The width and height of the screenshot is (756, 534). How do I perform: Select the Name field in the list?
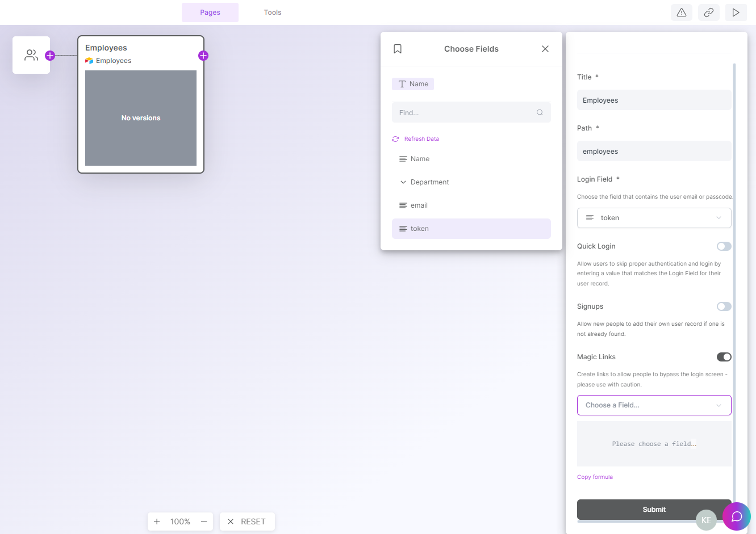pyautogui.click(x=471, y=159)
